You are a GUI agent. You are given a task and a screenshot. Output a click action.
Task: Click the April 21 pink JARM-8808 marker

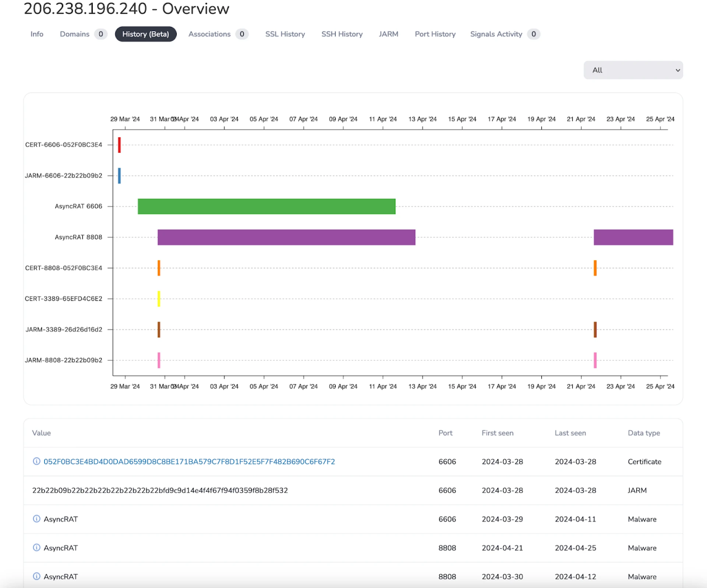tap(595, 360)
